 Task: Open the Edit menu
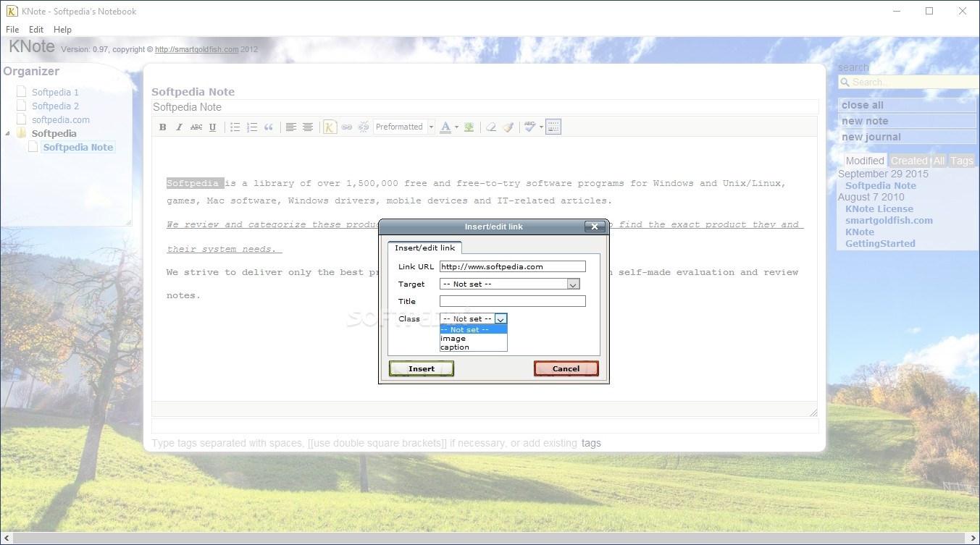(x=36, y=30)
